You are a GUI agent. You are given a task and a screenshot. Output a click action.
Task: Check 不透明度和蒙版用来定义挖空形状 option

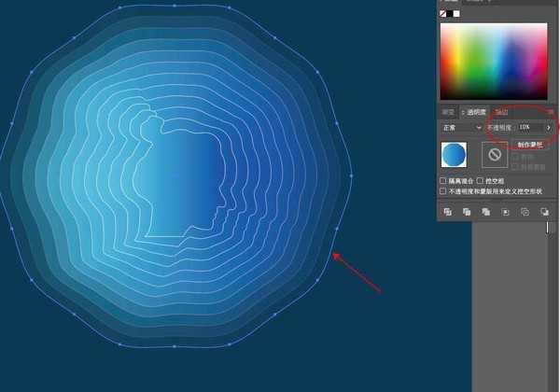pyautogui.click(x=443, y=190)
